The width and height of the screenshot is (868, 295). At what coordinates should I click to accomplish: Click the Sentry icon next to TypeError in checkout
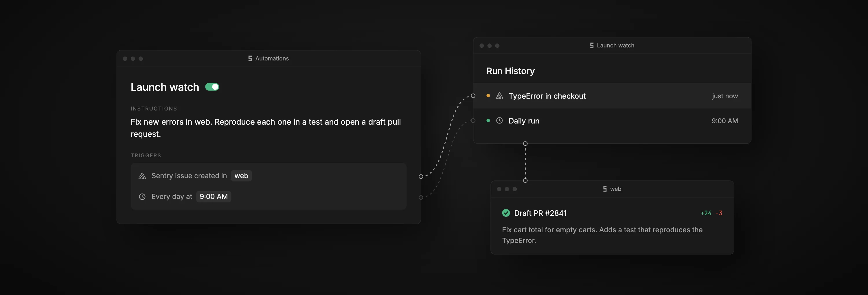(499, 96)
